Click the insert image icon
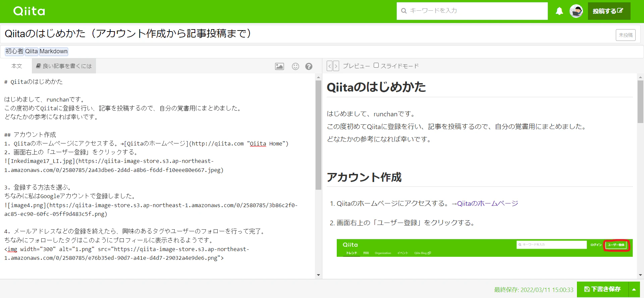The height and width of the screenshot is (298, 644). [x=279, y=66]
